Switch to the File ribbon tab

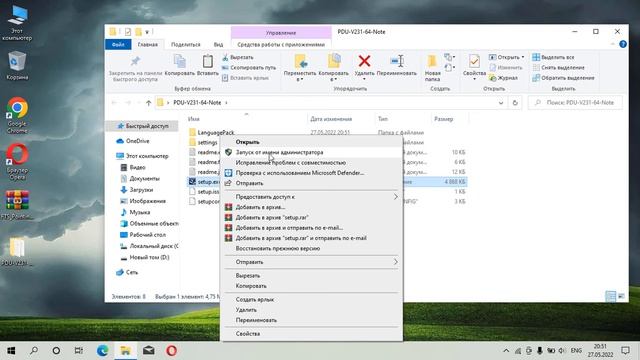click(118, 44)
